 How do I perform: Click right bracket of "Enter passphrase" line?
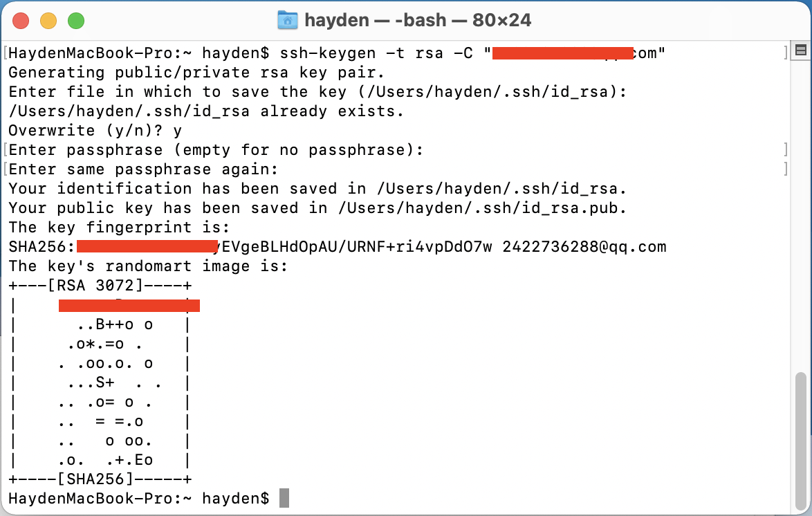786,150
